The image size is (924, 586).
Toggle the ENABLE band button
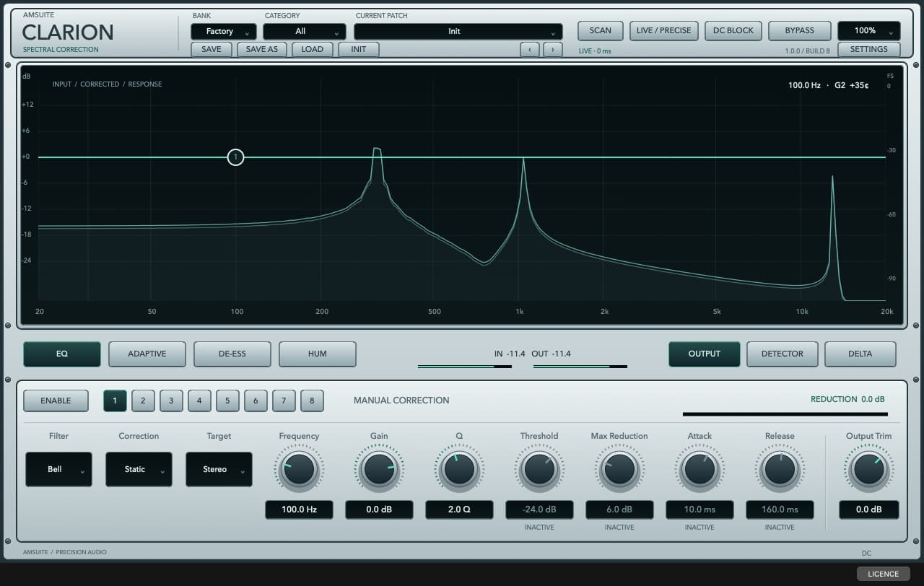coord(56,401)
